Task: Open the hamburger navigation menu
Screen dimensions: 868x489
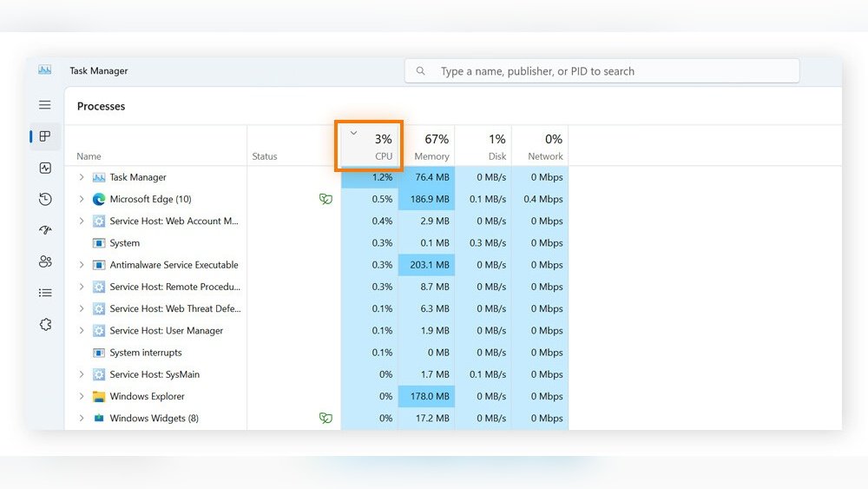Action: click(45, 105)
